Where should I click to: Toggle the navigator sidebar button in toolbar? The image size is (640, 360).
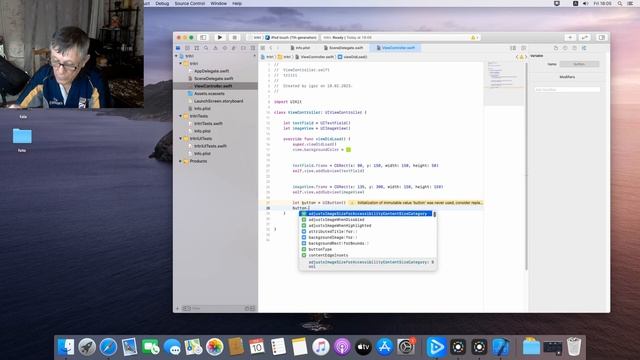coord(203,38)
